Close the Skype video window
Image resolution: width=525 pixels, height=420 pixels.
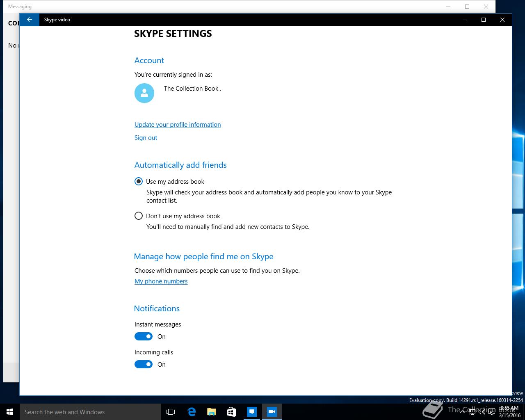[502, 20]
